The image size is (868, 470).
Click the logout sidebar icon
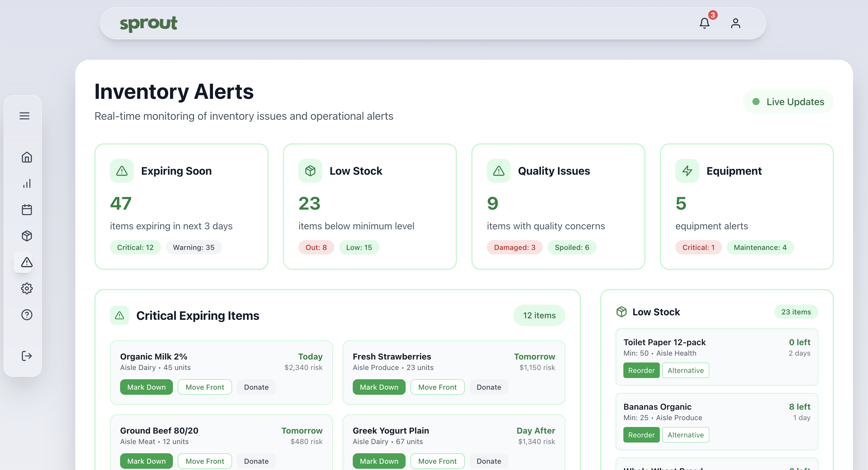pyautogui.click(x=27, y=356)
